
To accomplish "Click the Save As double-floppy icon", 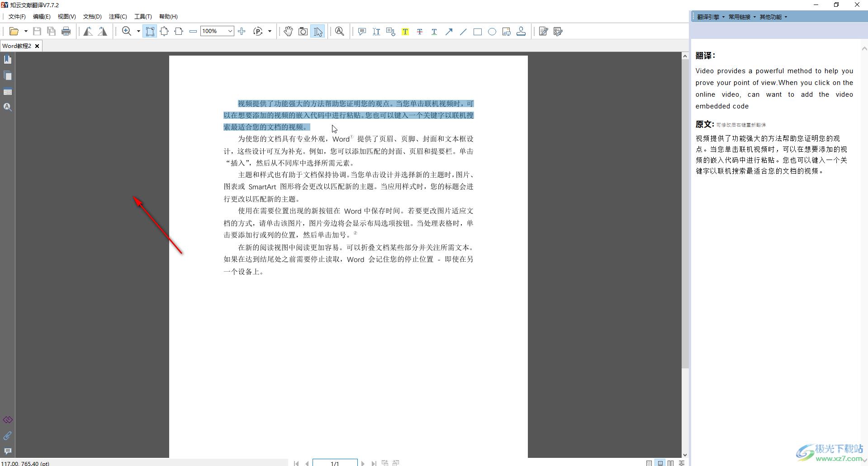I will [x=52, y=31].
